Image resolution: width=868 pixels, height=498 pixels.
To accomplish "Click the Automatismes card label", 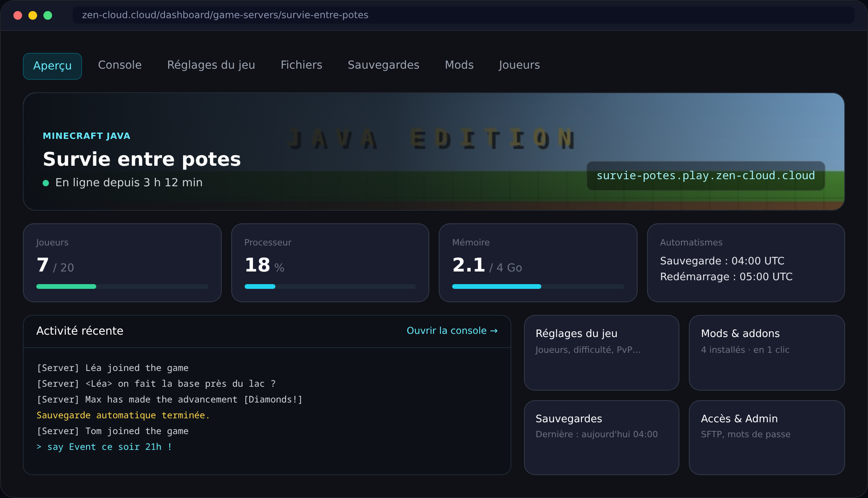I will (x=691, y=242).
